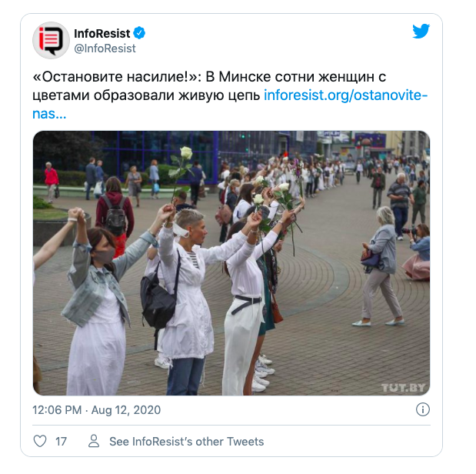
Task: Click the blue verified badge
Action: [x=139, y=33]
